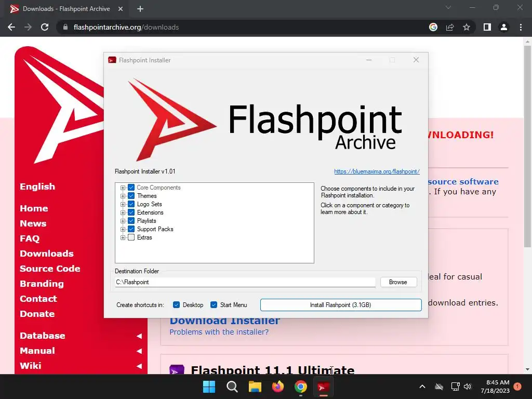Open the tab search chevron
The width and height of the screenshot is (532, 399).
(x=448, y=7)
